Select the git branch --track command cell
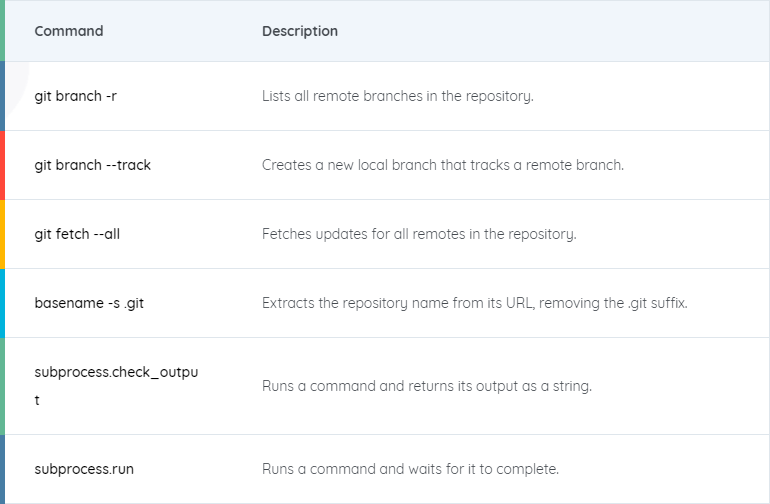 (92, 165)
